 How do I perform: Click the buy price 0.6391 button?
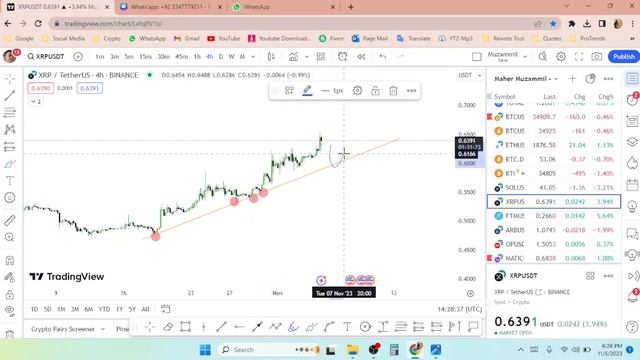click(x=89, y=88)
